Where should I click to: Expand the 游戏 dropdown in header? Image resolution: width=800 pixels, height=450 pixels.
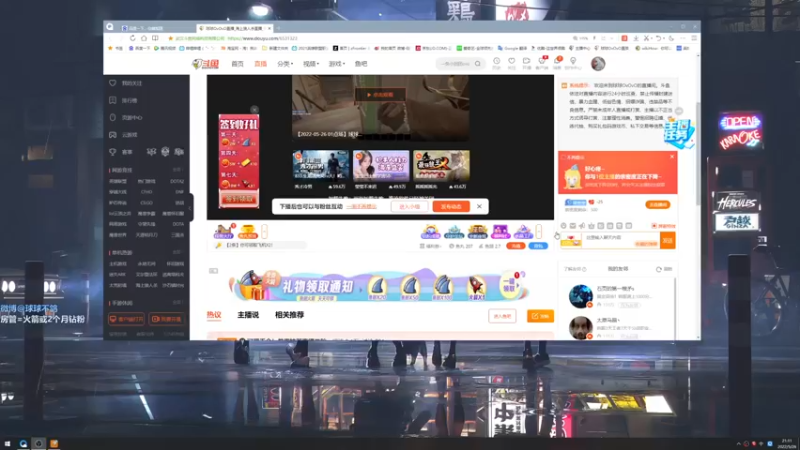tap(337, 64)
